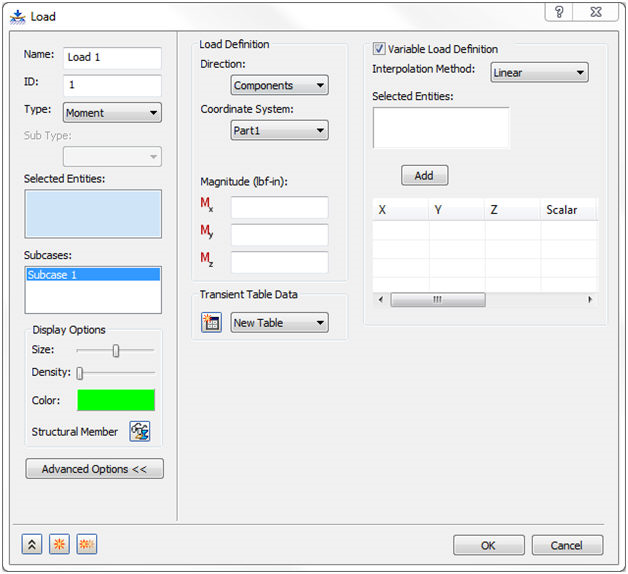Open Coordinate System dropdown showing Part1
Image resolution: width=628 pixels, height=574 pixels.
pos(280,130)
